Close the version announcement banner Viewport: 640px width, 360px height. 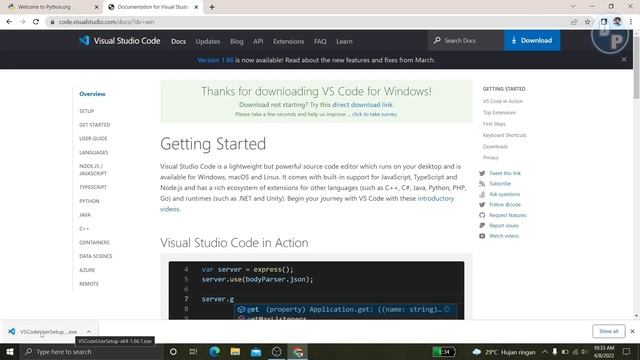click(x=624, y=60)
